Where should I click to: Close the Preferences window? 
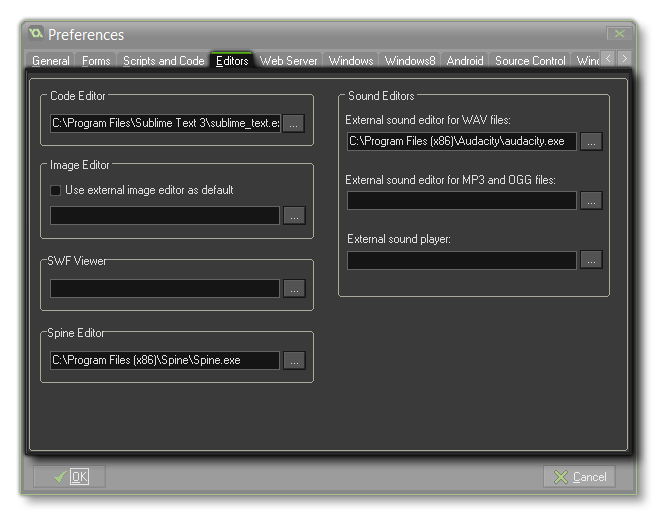click(x=620, y=35)
